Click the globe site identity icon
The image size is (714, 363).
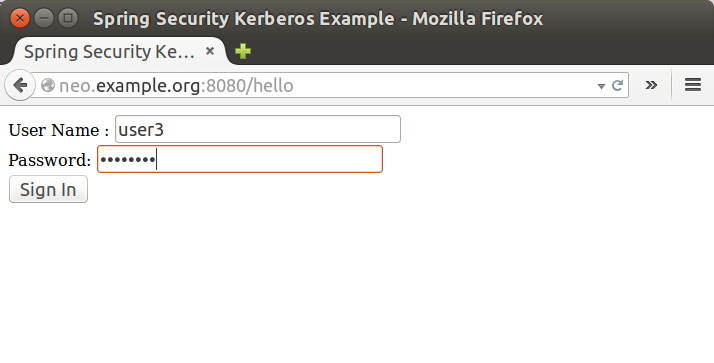click(x=48, y=85)
